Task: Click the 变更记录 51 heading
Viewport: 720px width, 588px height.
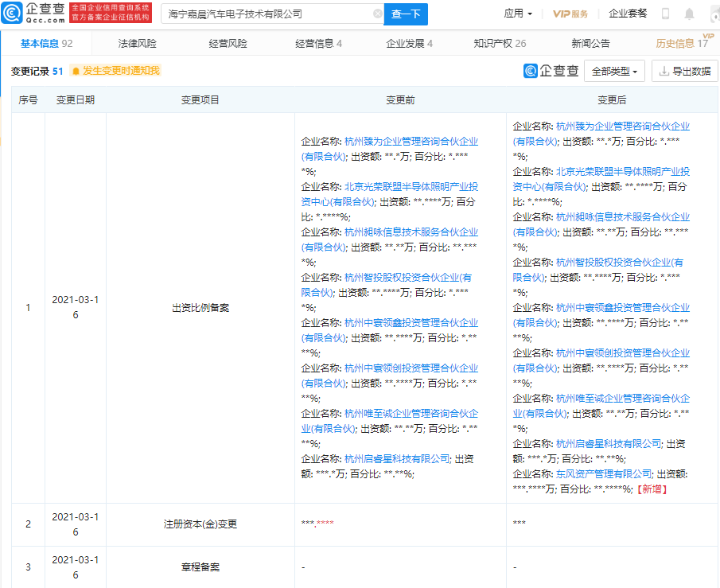Action: tap(37, 71)
